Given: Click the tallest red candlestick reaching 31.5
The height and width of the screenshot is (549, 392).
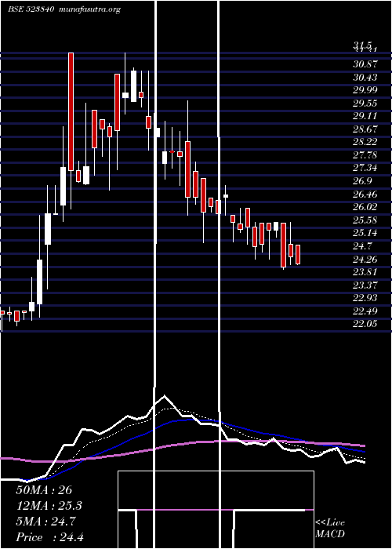Looking at the screenshot, I should [x=71, y=111].
